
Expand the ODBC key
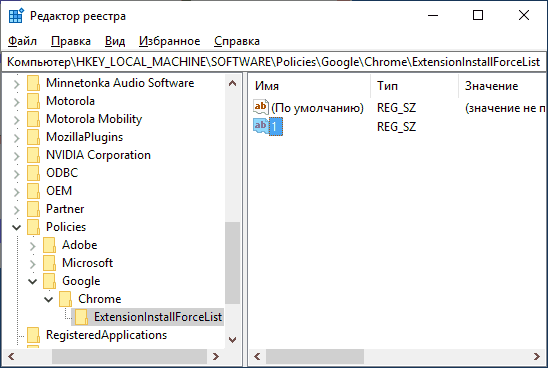coord(16,174)
